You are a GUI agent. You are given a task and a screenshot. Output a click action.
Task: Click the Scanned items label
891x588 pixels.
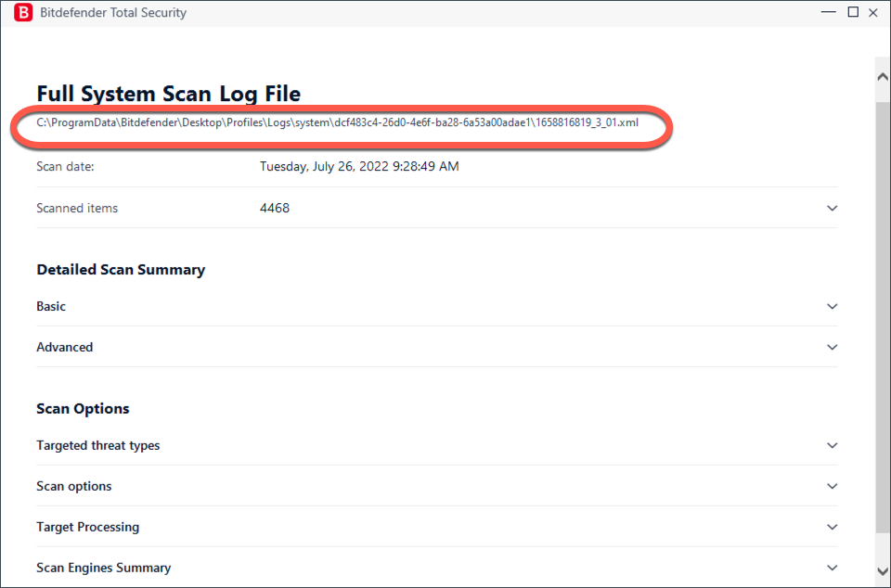tap(77, 209)
